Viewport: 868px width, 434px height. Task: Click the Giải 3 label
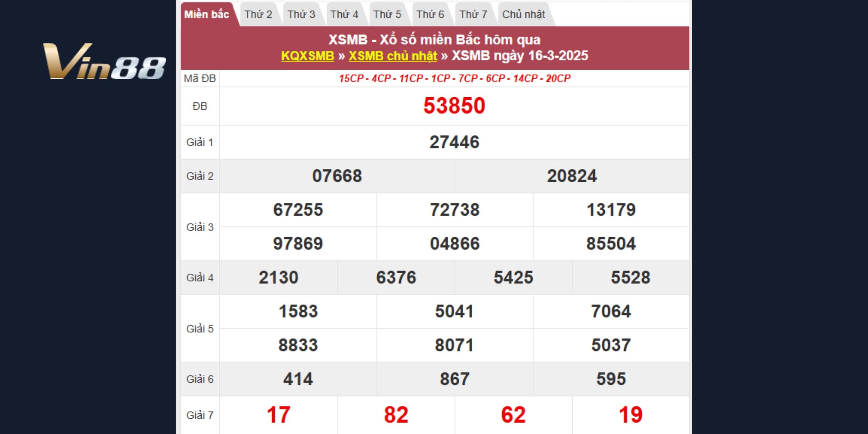[x=200, y=227]
